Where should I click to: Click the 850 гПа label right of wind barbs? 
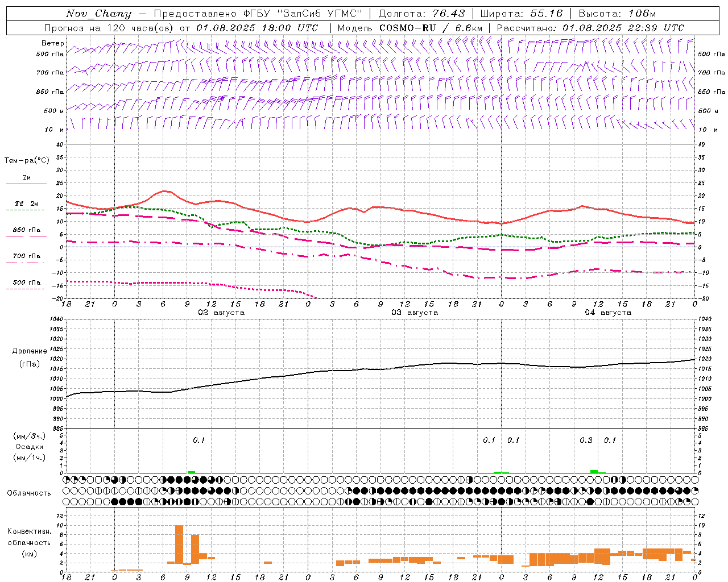712,92
